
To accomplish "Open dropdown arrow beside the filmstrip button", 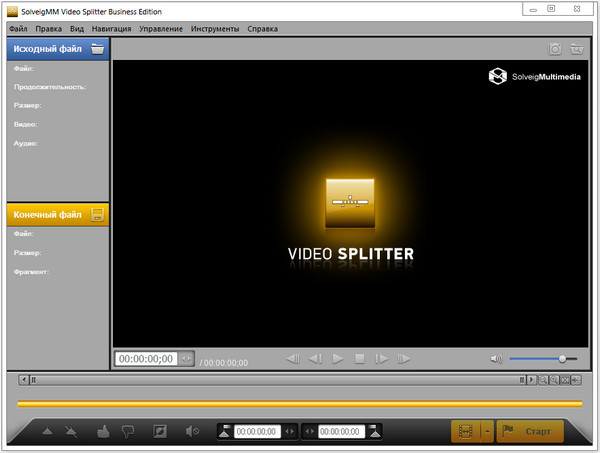I will click(x=486, y=432).
